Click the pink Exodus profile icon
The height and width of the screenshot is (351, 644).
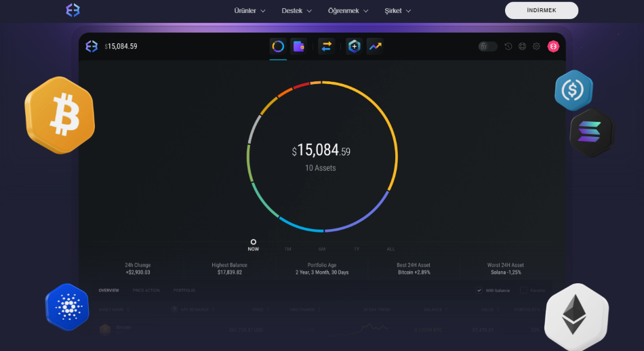[553, 46]
